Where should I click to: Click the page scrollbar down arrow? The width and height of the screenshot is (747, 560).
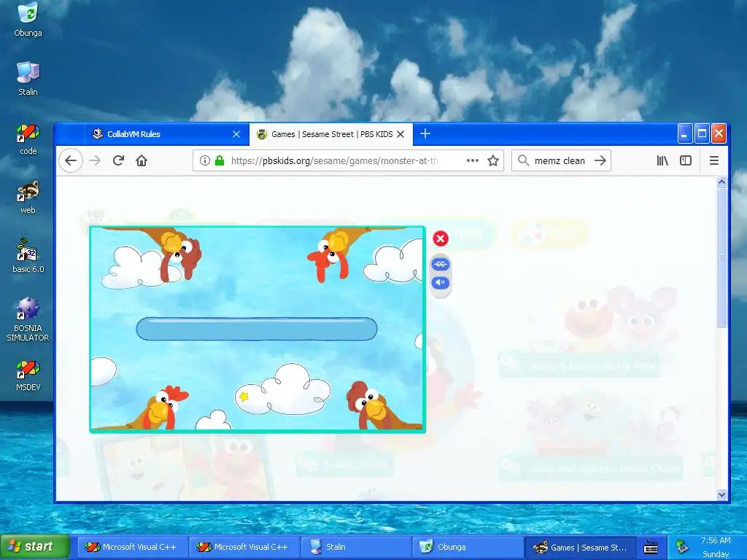click(721, 495)
